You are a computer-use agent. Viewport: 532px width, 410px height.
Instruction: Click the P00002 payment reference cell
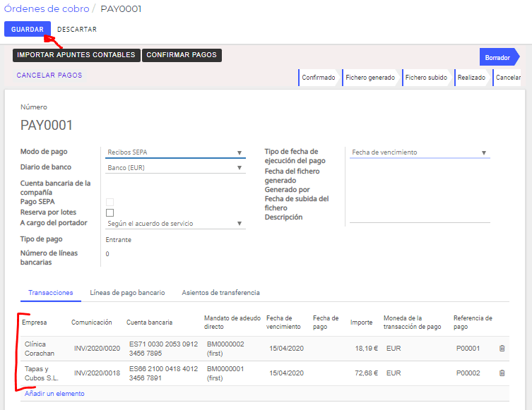click(x=468, y=373)
